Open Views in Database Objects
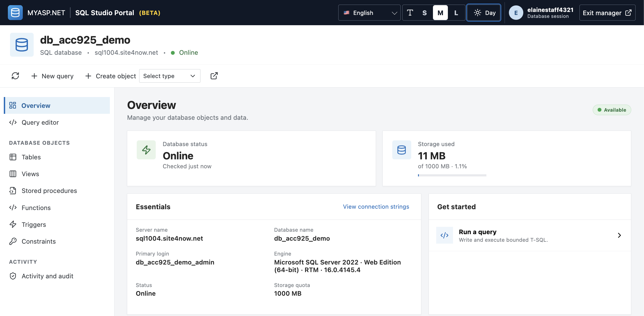 pos(57,174)
